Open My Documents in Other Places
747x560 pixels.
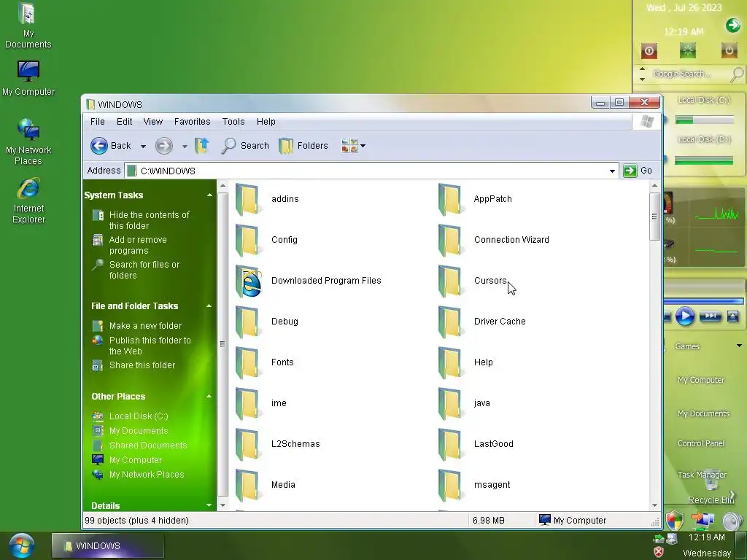(139, 431)
